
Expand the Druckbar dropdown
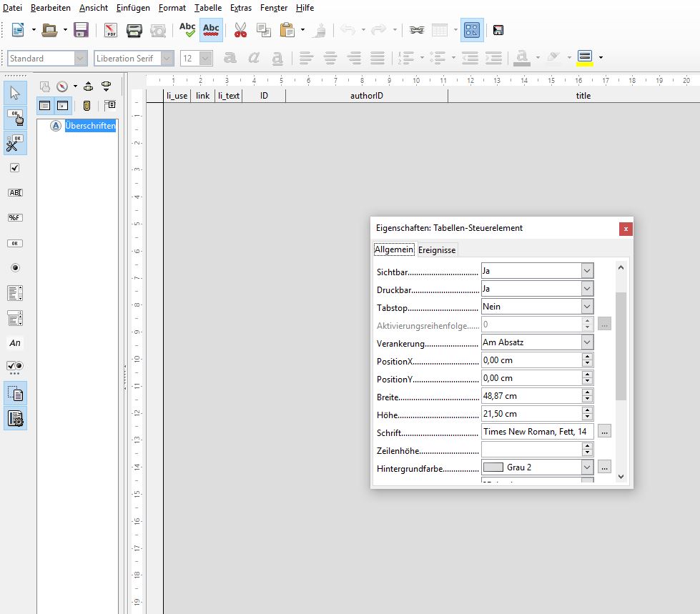click(587, 289)
